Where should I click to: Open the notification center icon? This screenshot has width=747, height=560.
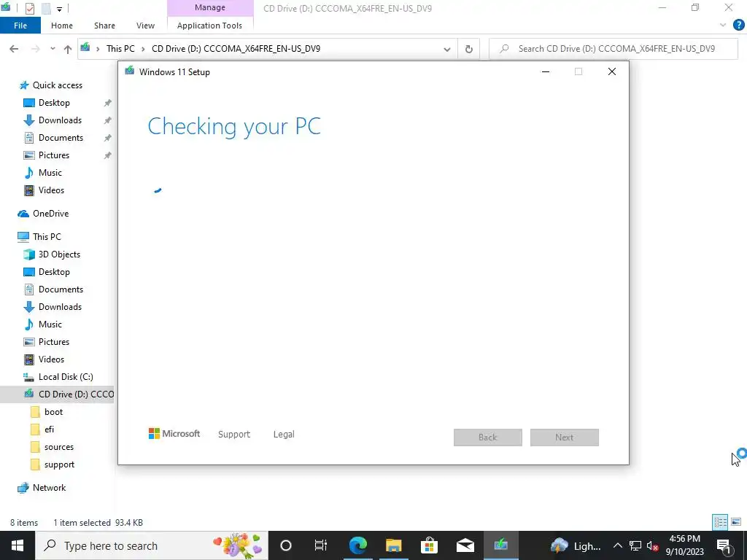(x=723, y=545)
